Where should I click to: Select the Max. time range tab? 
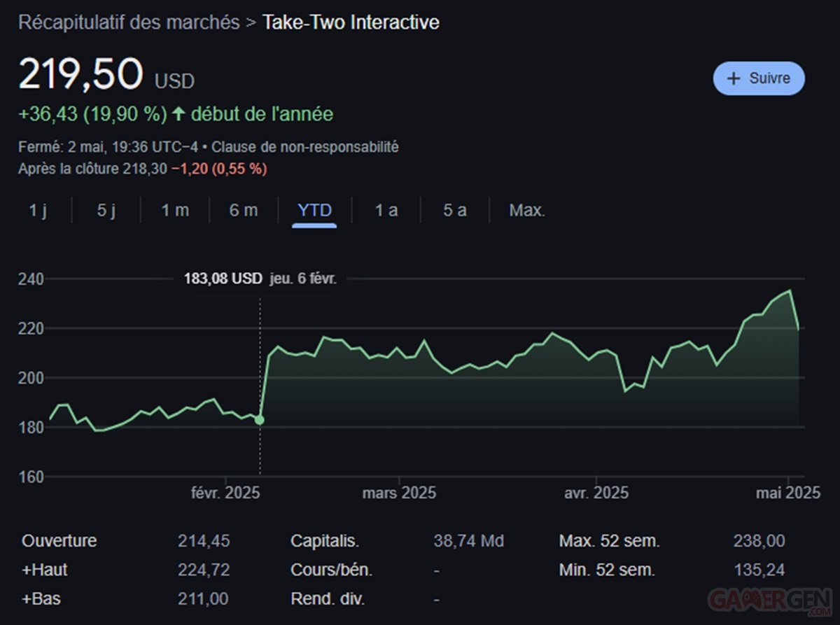point(527,210)
